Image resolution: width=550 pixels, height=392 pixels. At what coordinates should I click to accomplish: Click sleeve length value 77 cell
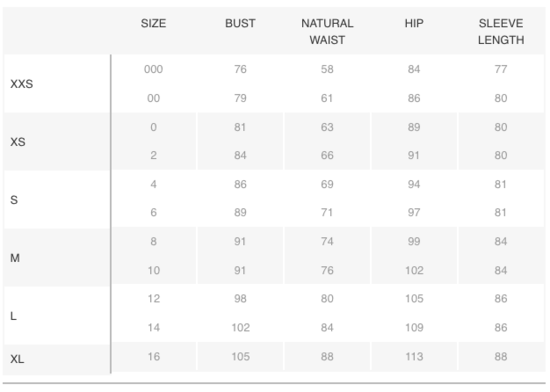[x=501, y=69]
